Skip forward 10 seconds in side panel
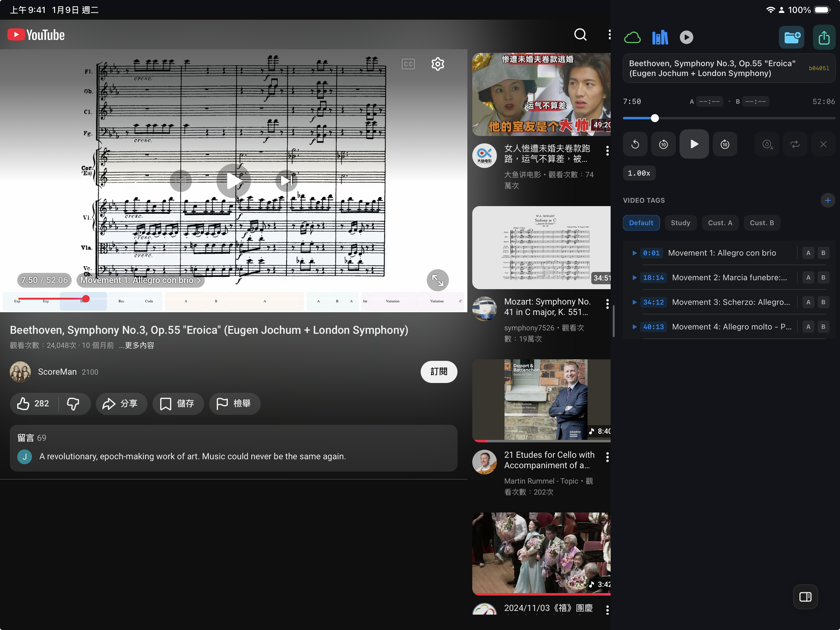This screenshot has width=840, height=630. click(725, 144)
